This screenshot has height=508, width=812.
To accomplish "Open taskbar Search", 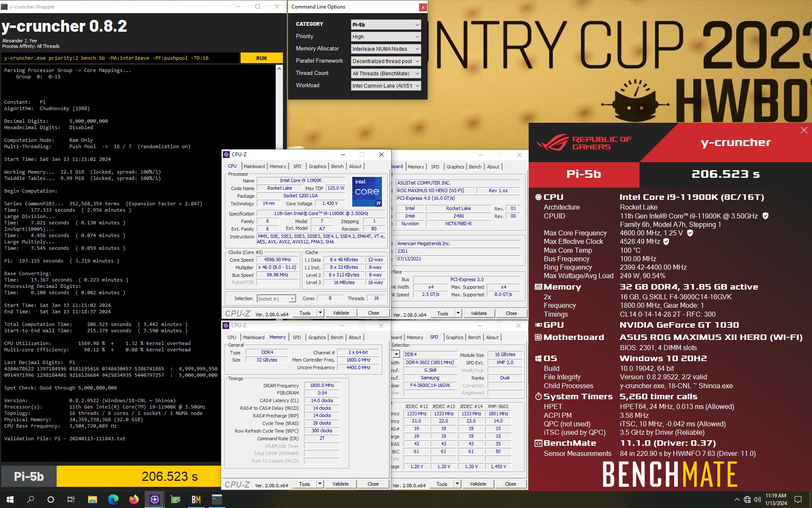I will [x=30, y=500].
